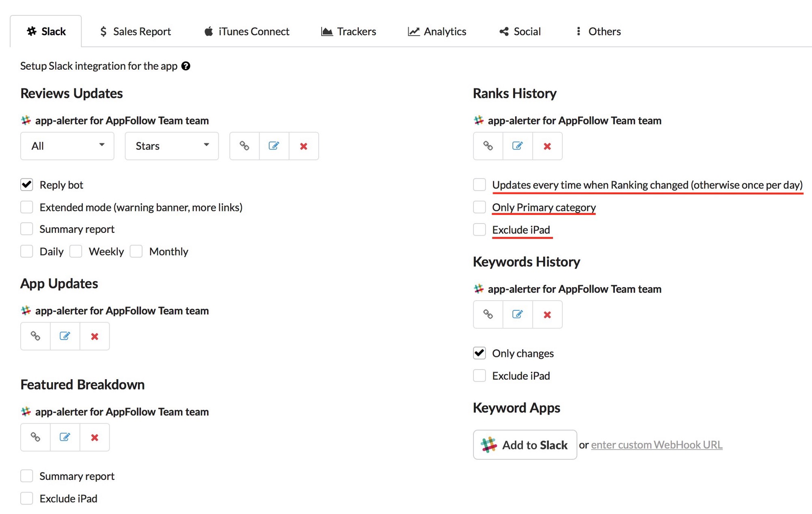Switch to the Sales Report tab

point(136,31)
